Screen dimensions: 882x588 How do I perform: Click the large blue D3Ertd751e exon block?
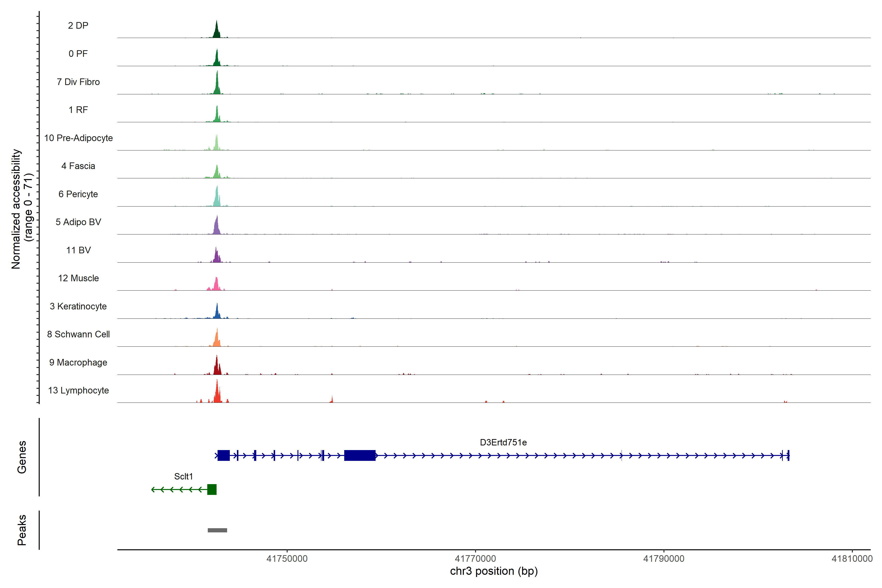360,455
